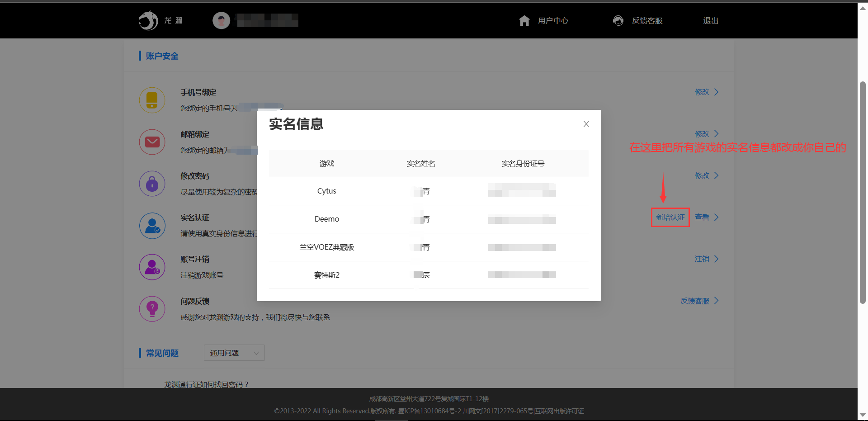Click the 修改密码 heading
Viewport: 868px width, 421px height.
pos(195,176)
